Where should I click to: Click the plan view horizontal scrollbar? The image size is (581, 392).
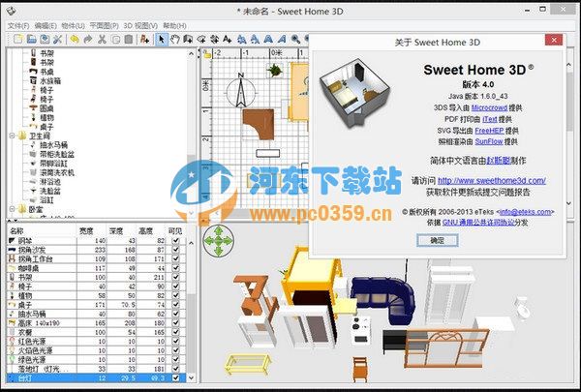pos(261,214)
